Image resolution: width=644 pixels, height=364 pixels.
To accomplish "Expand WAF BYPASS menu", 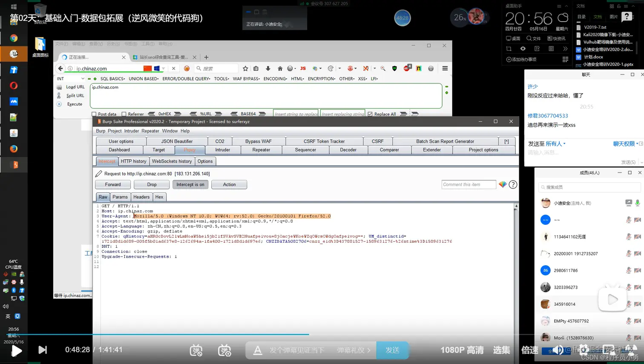I will (246, 79).
